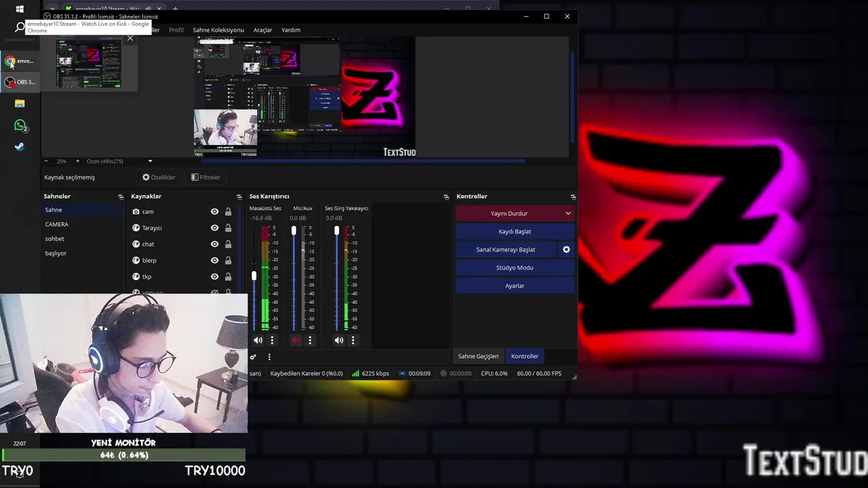868x488 pixels.
Task: Hide the blerp source via eye
Action: 215,260
